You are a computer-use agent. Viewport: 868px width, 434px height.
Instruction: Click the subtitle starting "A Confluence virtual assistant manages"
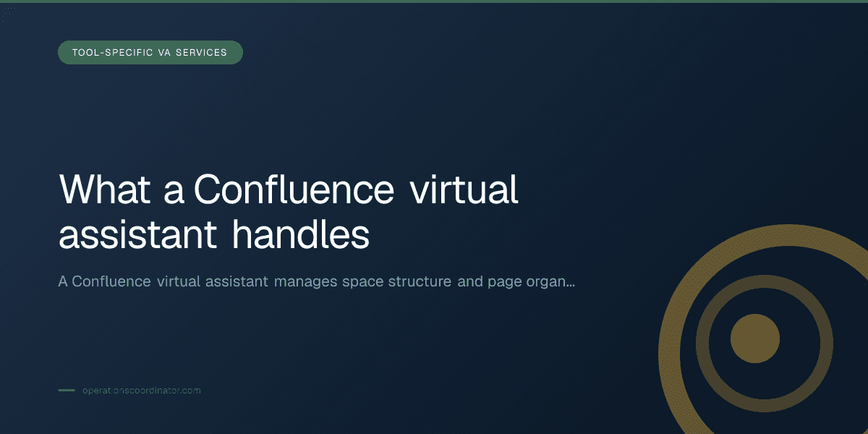[x=317, y=282]
